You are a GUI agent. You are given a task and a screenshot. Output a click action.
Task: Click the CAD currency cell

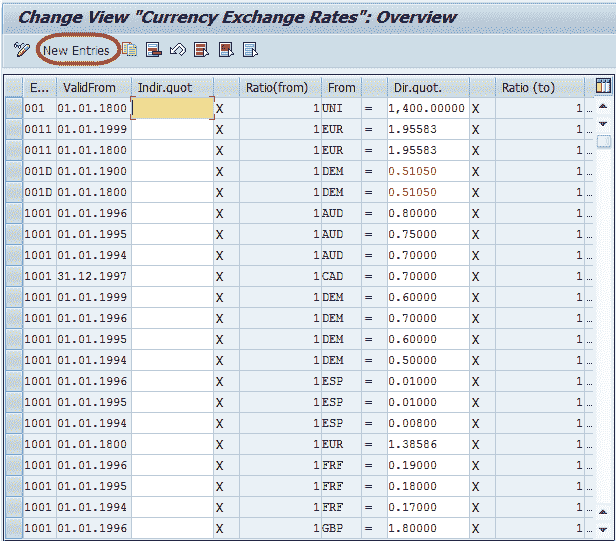pyautogui.click(x=341, y=276)
